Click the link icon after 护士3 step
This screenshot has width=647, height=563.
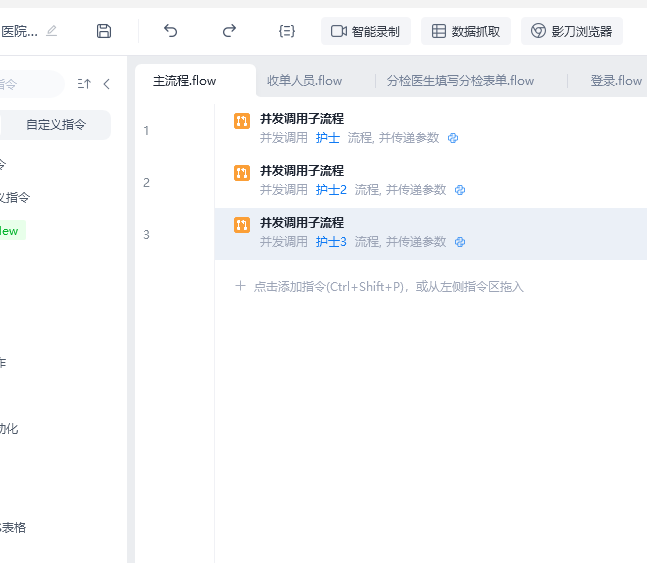tap(460, 242)
